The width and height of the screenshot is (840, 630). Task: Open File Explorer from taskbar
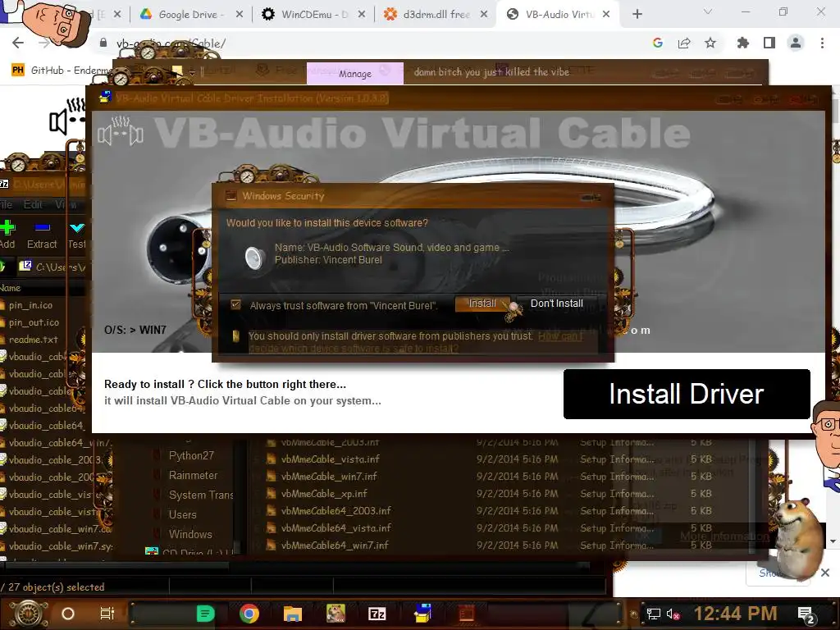tap(293, 614)
